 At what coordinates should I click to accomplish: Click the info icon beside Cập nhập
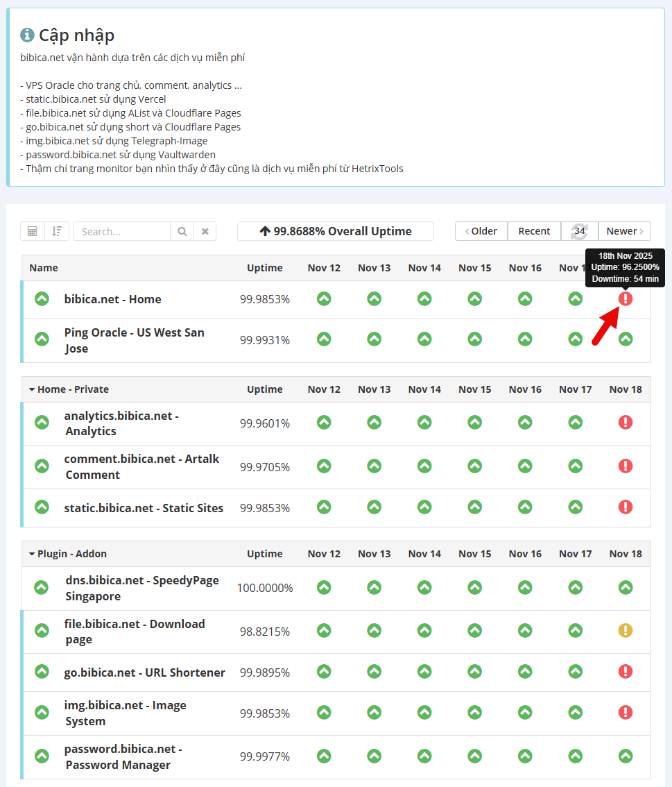click(x=27, y=35)
